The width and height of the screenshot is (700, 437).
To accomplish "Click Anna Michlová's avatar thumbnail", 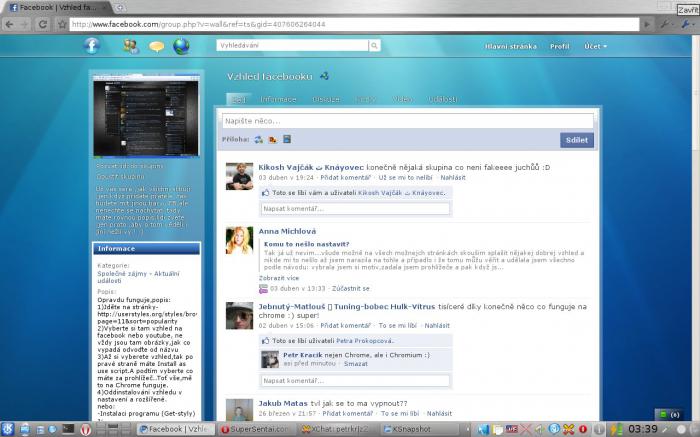I will [x=239, y=240].
